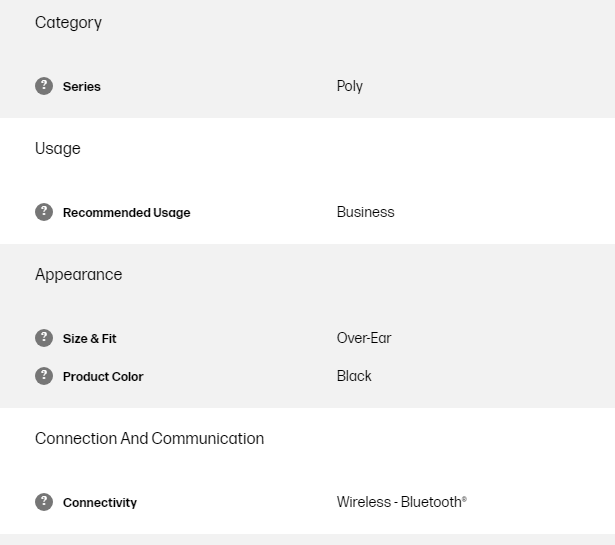The height and width of the screenshot is (545, 615).
Task: Select the Recommended Usage label text
Action: coord(126,213)
